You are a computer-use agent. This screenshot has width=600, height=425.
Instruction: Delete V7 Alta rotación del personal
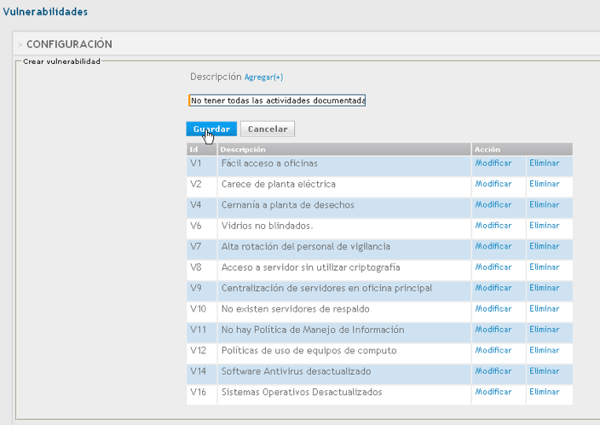[544, 246]
